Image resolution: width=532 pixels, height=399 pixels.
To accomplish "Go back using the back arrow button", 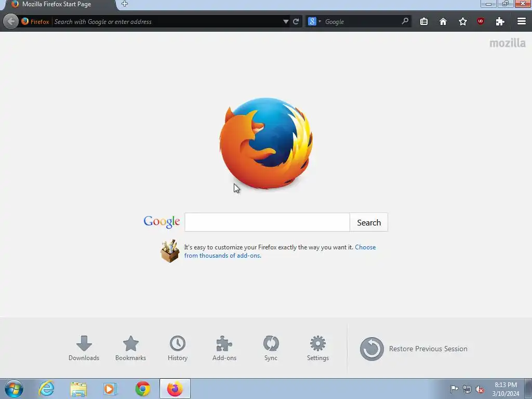I will coord(11,21).
